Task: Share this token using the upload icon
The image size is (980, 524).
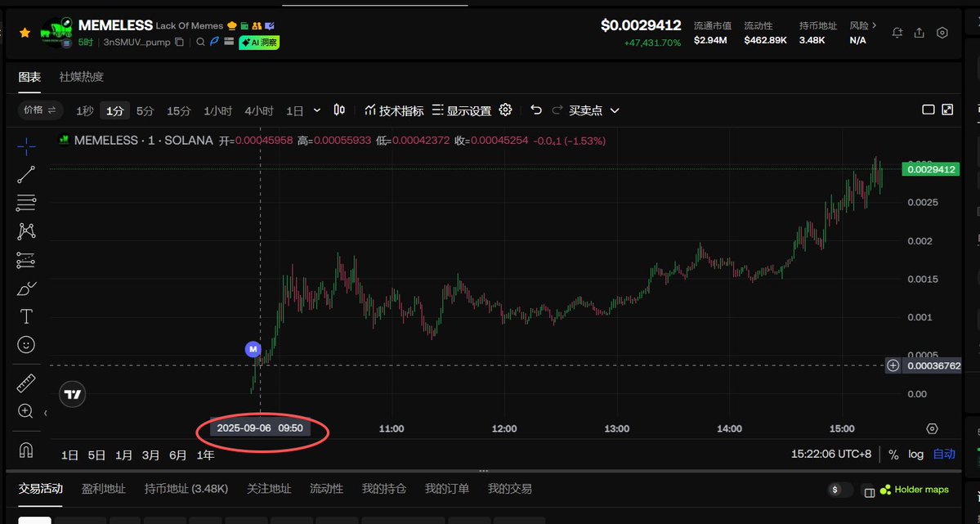Action: click(x=920, y=33)
